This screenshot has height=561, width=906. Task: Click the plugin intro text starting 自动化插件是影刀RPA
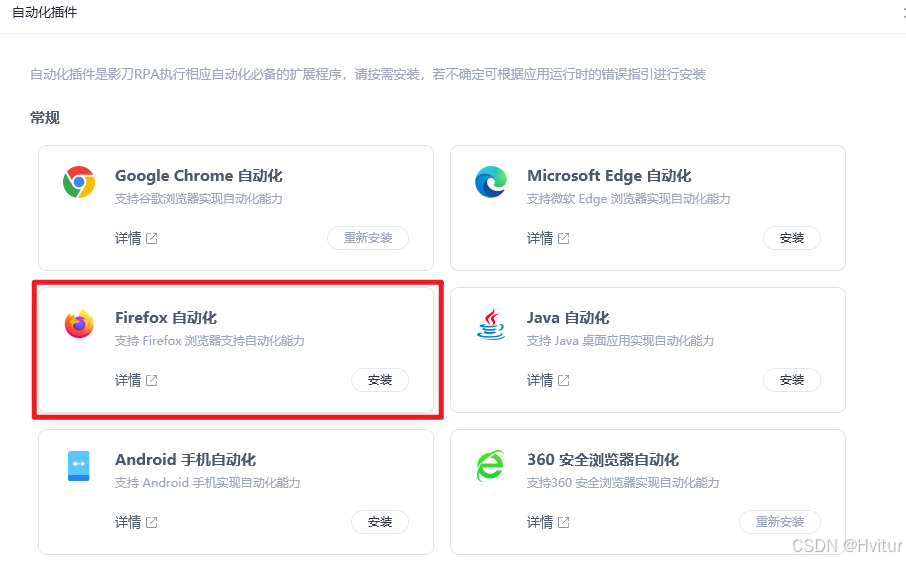point(368,75)
